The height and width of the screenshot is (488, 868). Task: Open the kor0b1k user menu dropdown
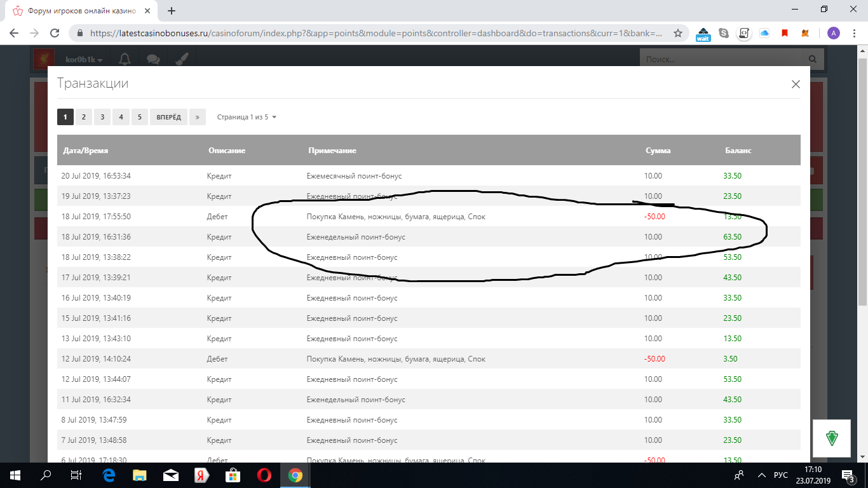84,60
